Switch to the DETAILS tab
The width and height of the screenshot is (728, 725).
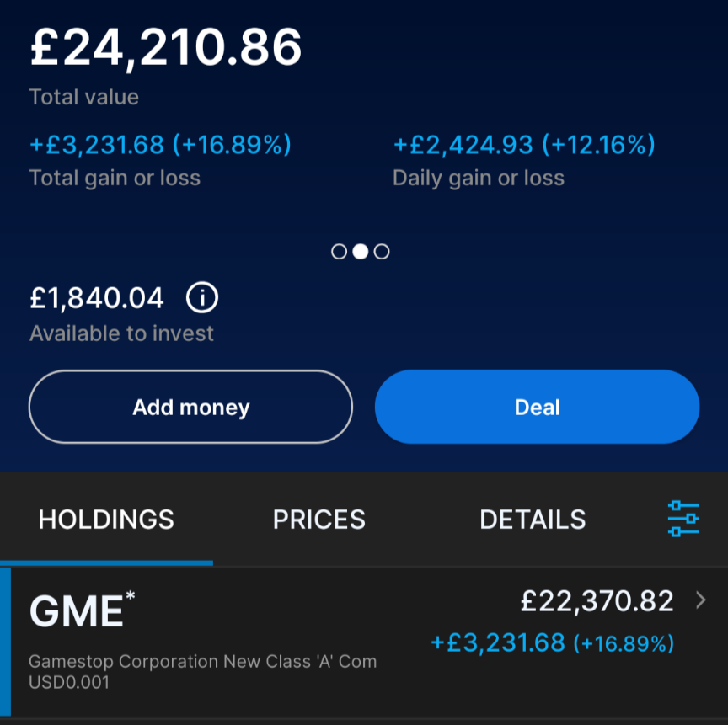(533, 520)
